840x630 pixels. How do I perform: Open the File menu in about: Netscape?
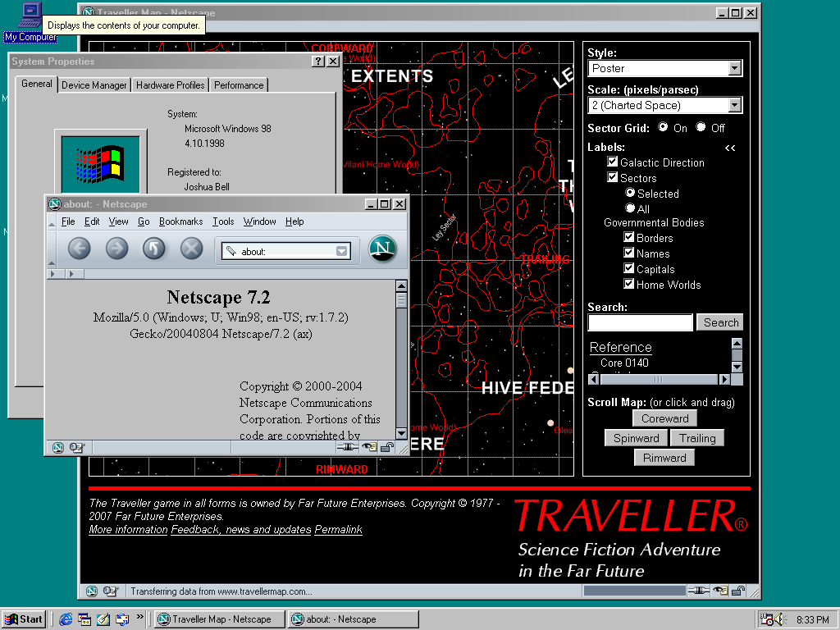coord(68,221)
